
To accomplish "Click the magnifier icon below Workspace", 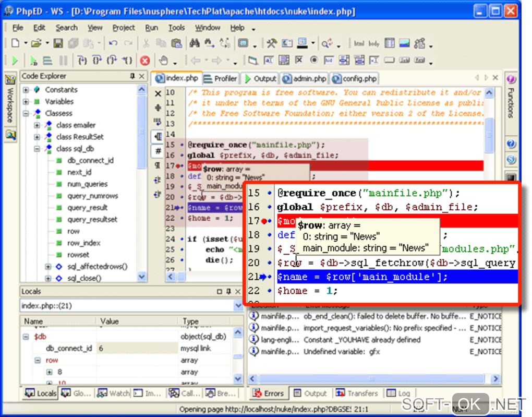I will tap(10, 135).
